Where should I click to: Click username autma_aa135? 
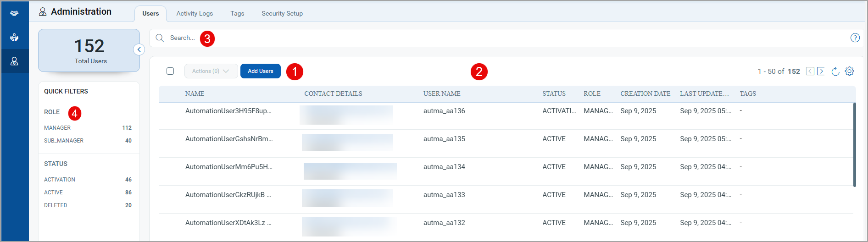tap(444, 139)
